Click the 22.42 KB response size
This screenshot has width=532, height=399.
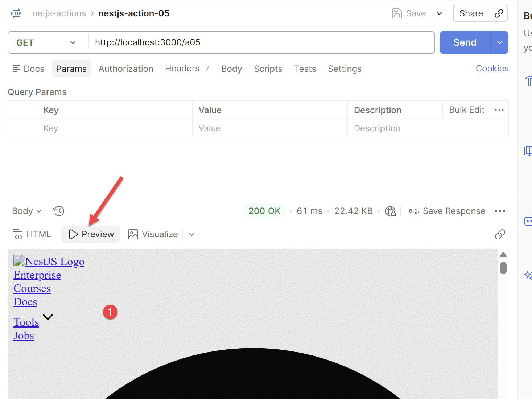tap(354, 211)
